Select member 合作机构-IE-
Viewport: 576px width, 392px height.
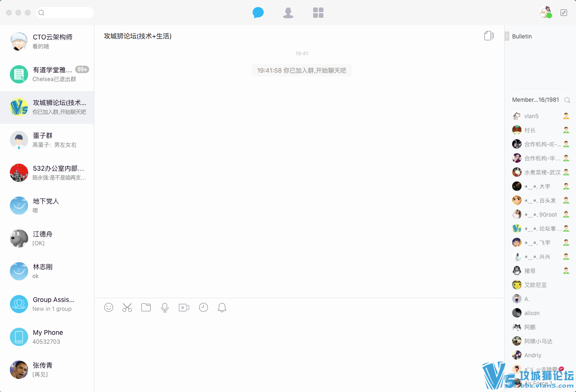540,144
